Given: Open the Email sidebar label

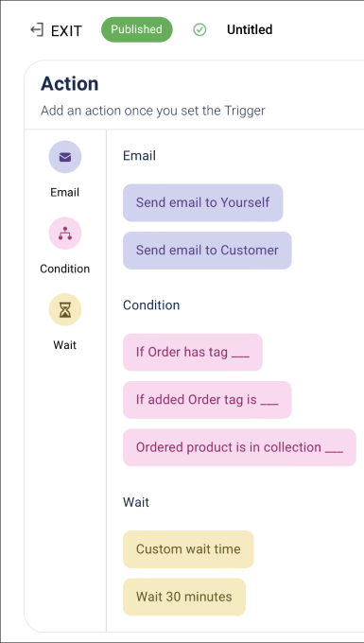Looking at the screenshot, I should click(65, 192).
